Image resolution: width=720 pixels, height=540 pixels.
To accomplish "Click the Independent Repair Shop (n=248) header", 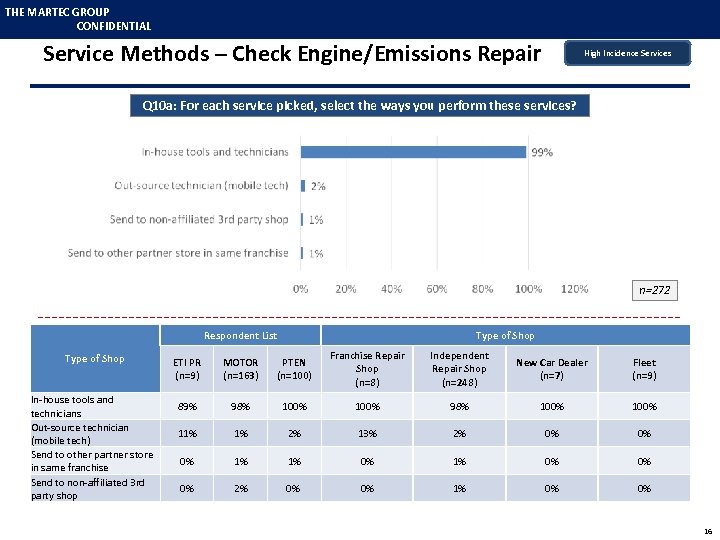I will 459,369.
